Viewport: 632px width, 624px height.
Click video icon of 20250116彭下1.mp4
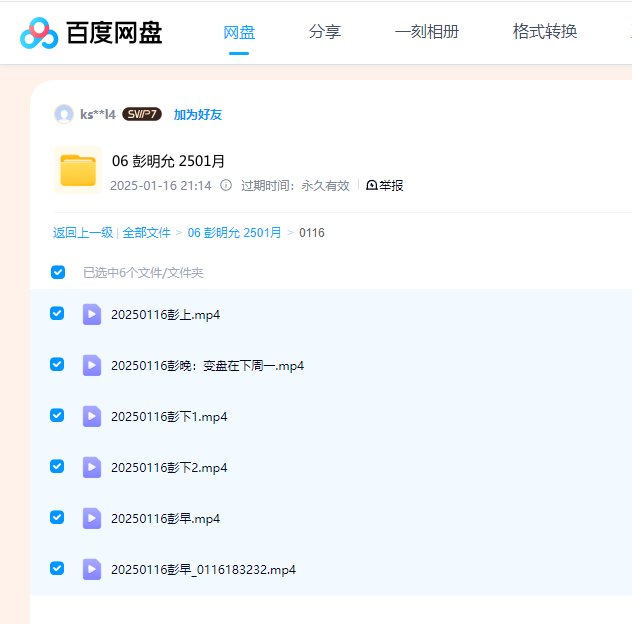(92, 416)
